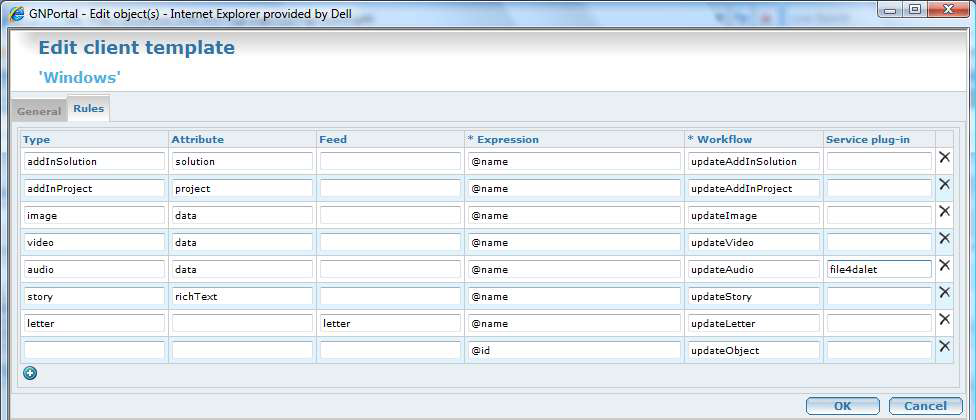Delete the addInSolution rule row
Image resolution: width=976 pixels, height=420 pixels.
click(944, 157)
